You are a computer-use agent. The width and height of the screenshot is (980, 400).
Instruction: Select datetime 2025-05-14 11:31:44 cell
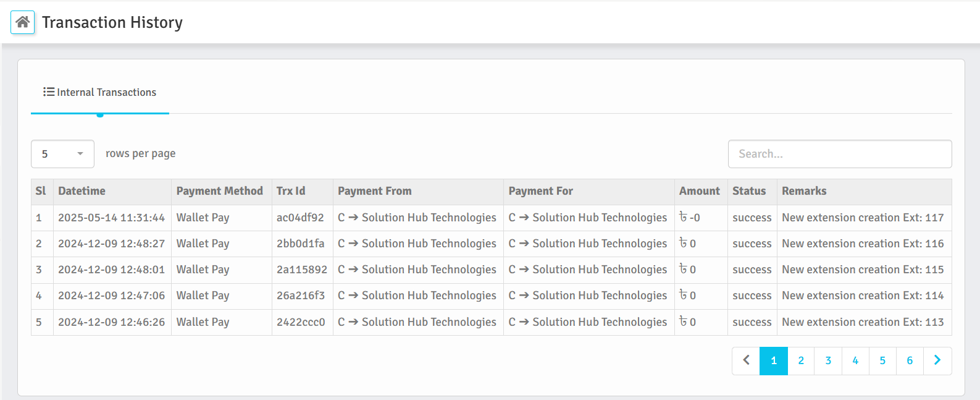tap(112, 218)
